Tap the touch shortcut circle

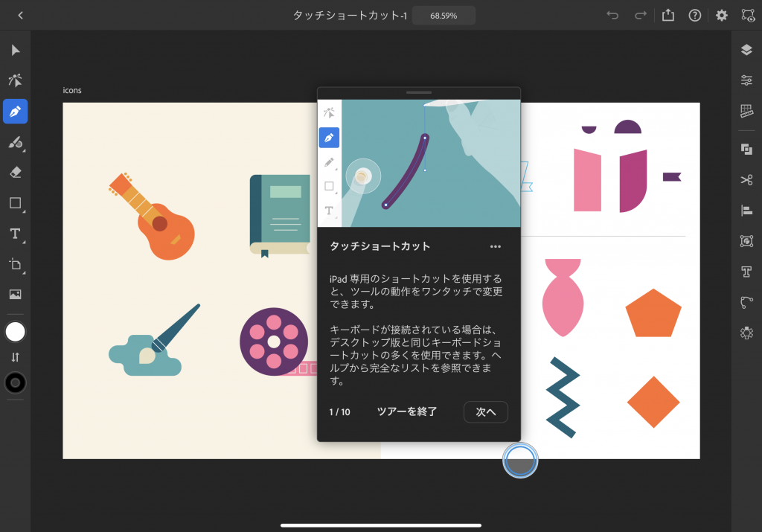tap(520, 461)
